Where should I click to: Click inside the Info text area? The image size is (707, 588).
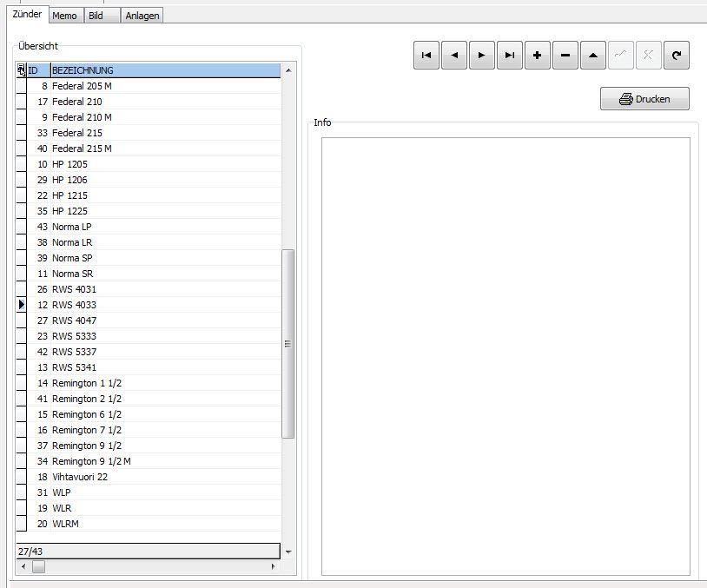[505, 356]
